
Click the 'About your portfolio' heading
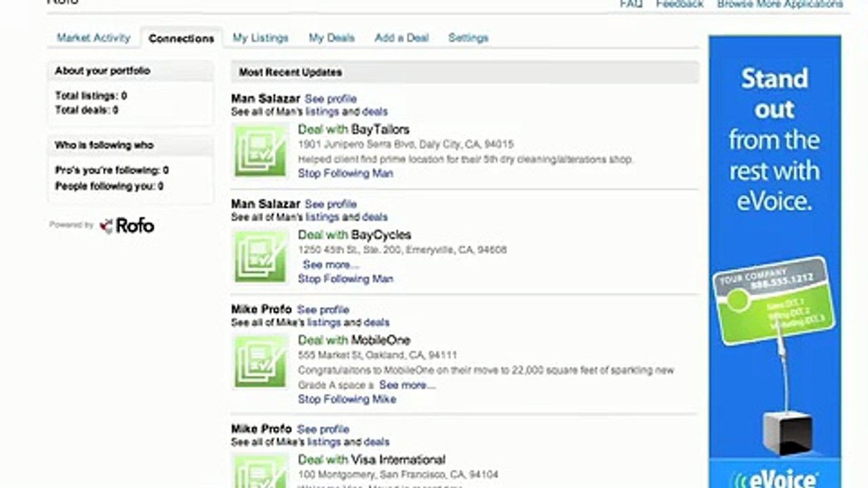[x=102, y=71]
